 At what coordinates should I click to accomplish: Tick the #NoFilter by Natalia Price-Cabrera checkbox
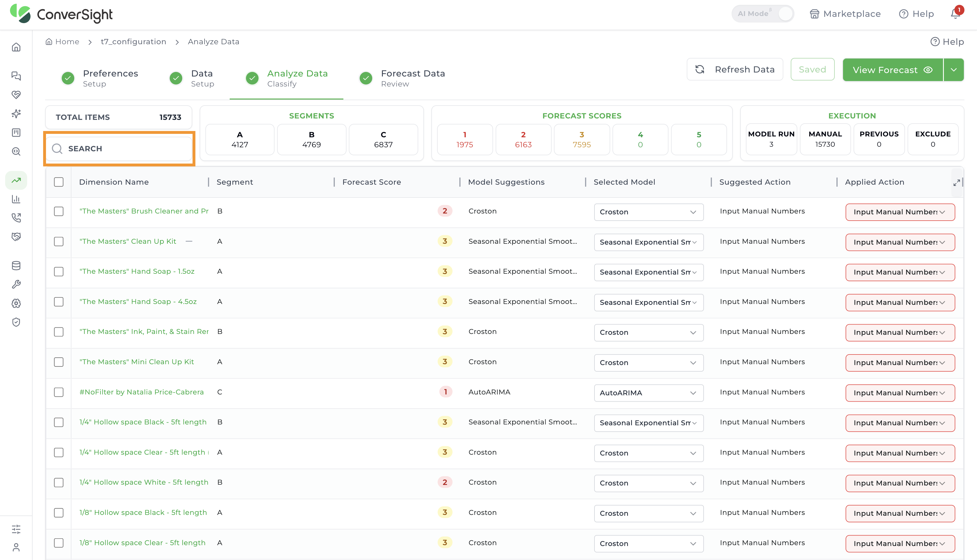click(59, 392)
